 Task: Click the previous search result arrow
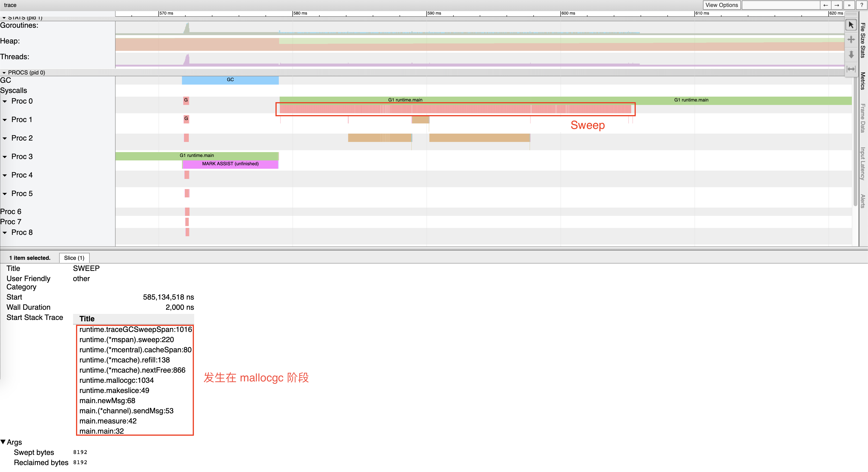coord(825,5)
